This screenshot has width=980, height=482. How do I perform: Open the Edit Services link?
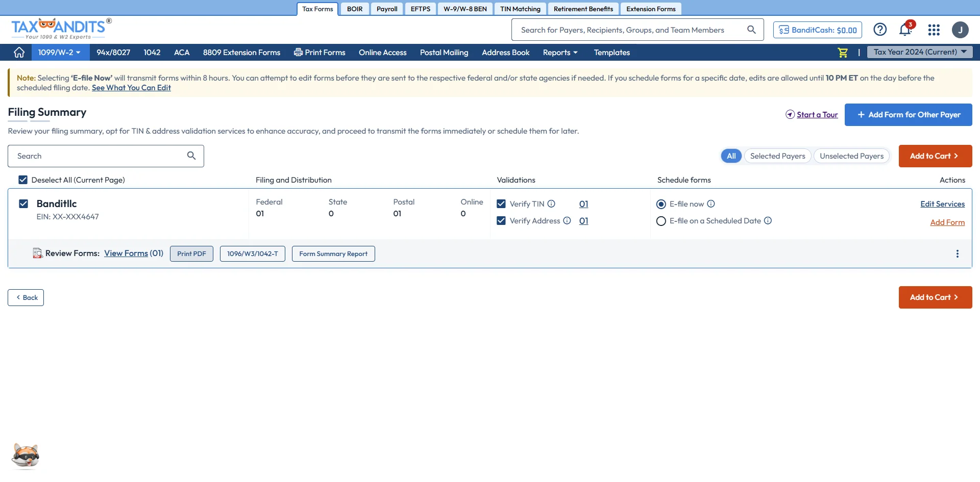(x=942, y=204)
